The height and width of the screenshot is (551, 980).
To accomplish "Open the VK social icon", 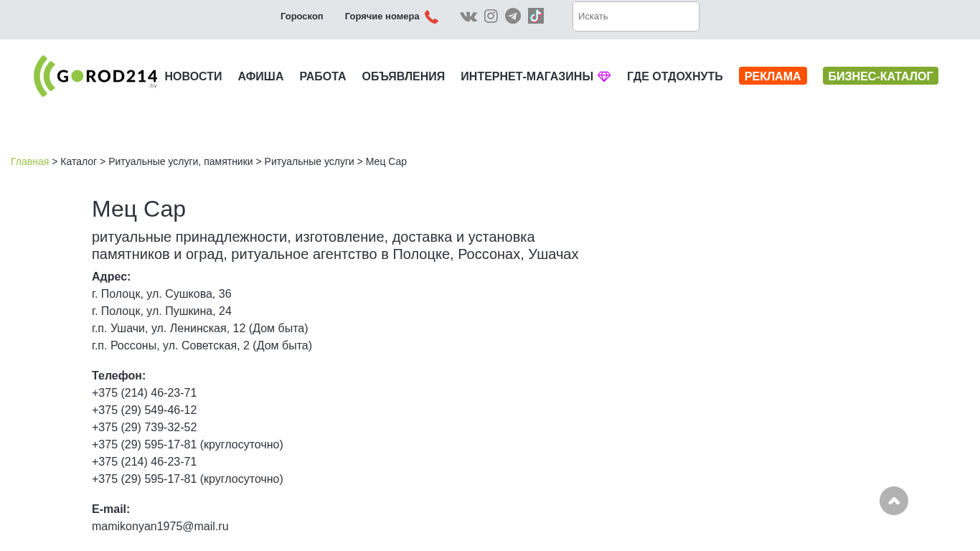I will [468, 17].
